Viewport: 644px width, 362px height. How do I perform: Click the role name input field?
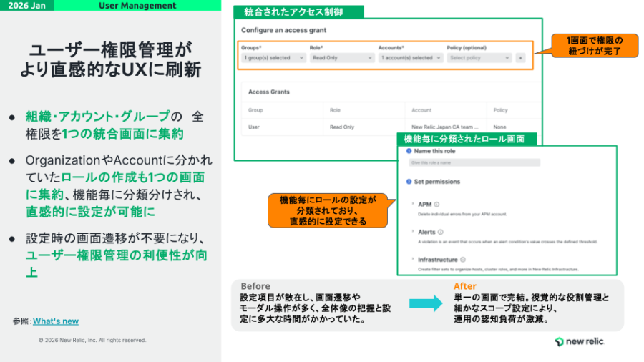click(474, 163)
